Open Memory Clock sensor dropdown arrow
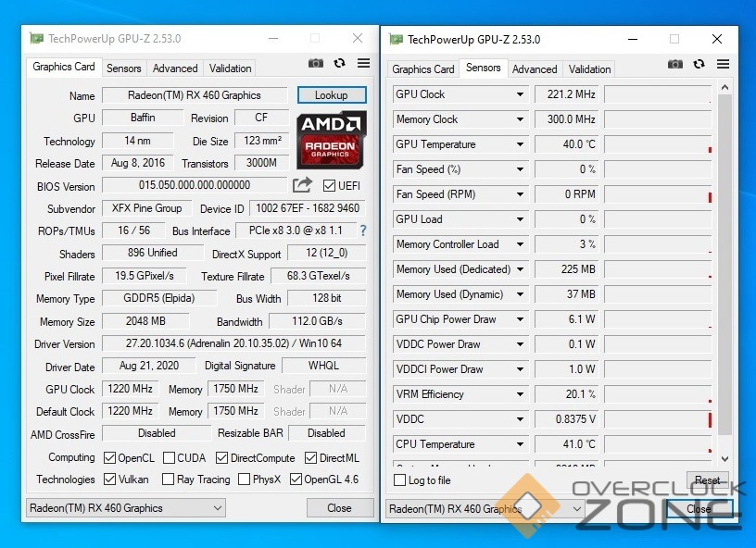The height and width of the screenshot is (548, 756). [520, 119]
